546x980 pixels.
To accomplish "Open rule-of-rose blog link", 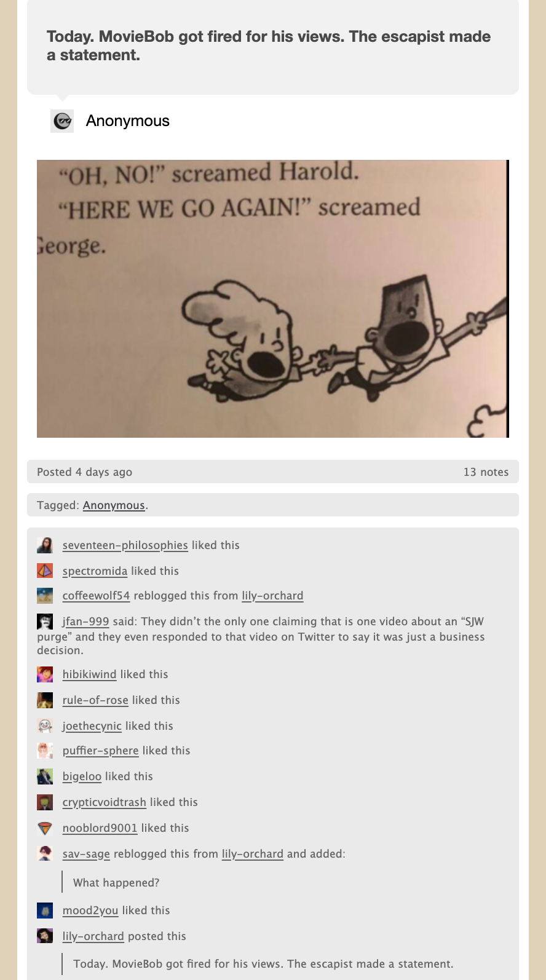I will (x=95, y=700).
